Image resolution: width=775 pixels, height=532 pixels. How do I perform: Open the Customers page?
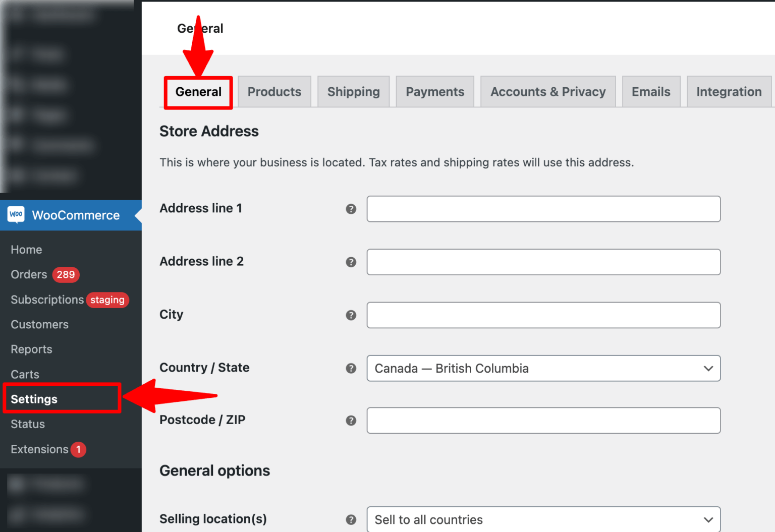pyautogui.click(x=39, y=324)
